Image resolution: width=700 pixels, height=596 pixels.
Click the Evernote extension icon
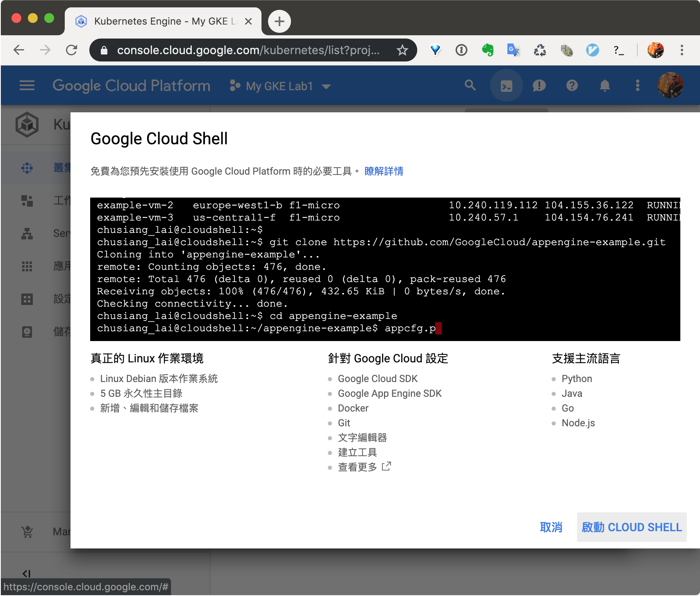pyautogui.click(x=487, y=50)
